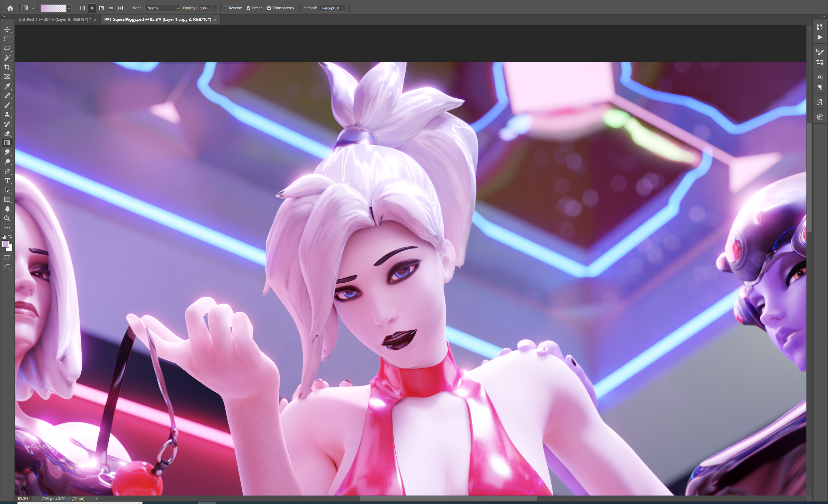Reset to default foreground and background colors
The height and width of the screenshot is (504, 828).
point(4,237)
